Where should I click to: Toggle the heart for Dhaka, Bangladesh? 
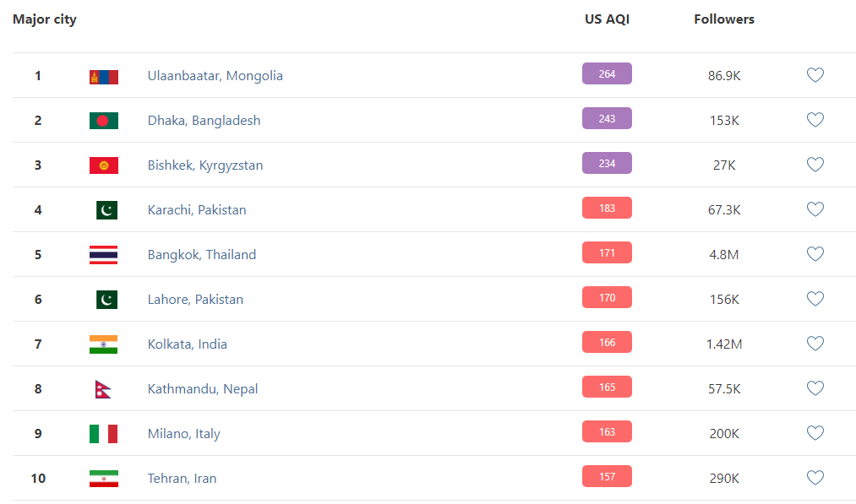pos(815,120)
